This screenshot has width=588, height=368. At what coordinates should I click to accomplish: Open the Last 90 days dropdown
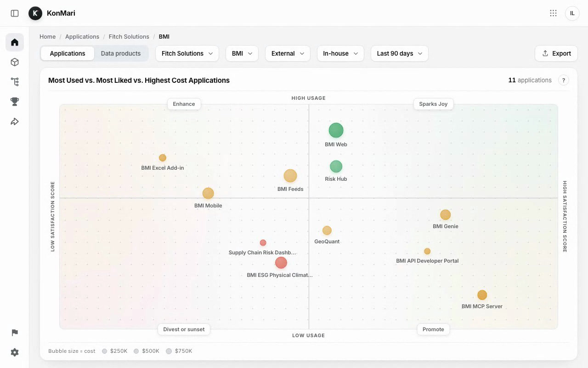(400, 53)
